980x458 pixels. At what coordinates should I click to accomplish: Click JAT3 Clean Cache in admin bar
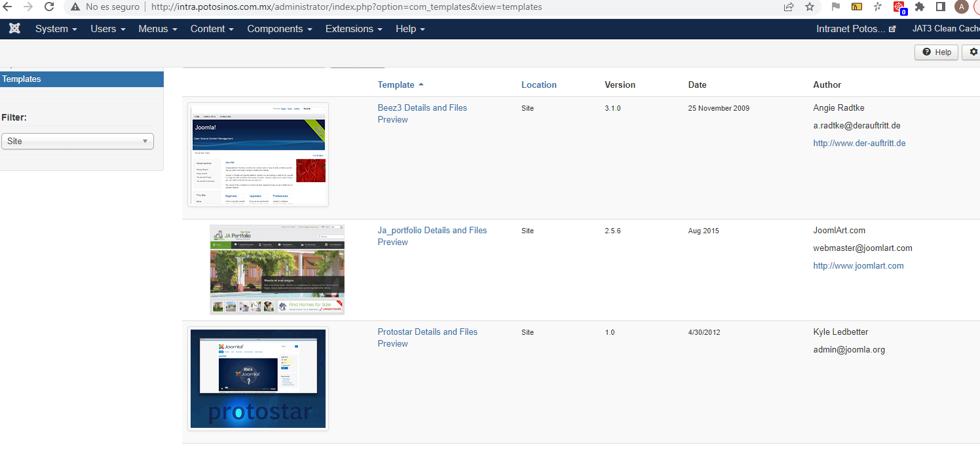coord(946,29)
